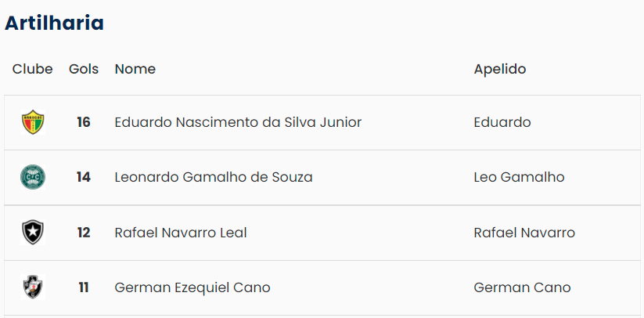This screenshot has width=644, height=318.
Task: Select the name Leonardo Gamalho de Souza
Action: [213, 177]
